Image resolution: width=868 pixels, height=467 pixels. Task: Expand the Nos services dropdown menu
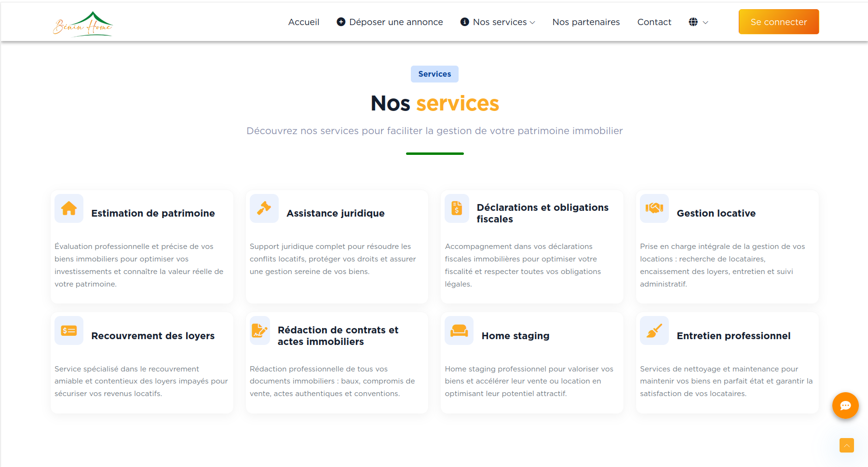(x=498, y=22)
